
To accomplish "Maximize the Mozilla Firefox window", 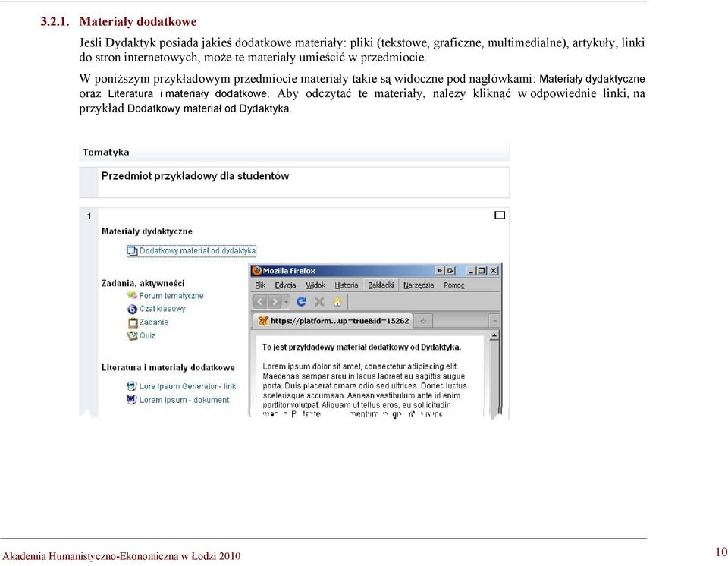I will pos(482,270).
